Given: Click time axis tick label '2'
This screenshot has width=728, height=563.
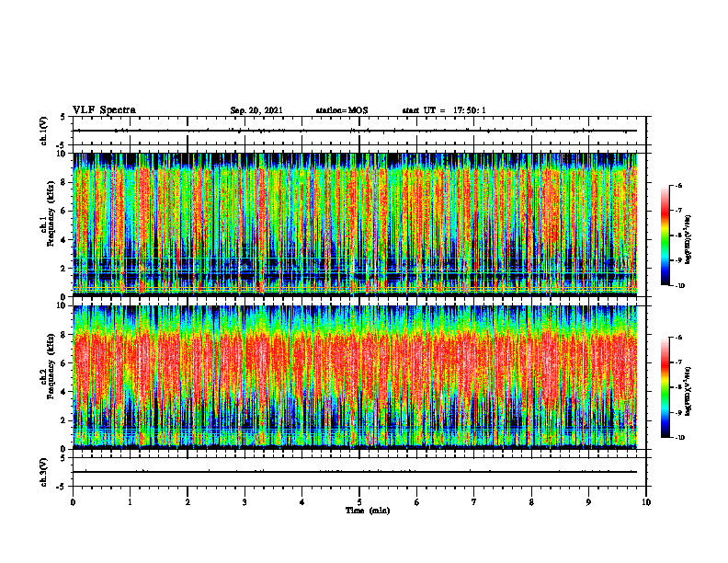Looking at the screenshot, I should (188, 502).
